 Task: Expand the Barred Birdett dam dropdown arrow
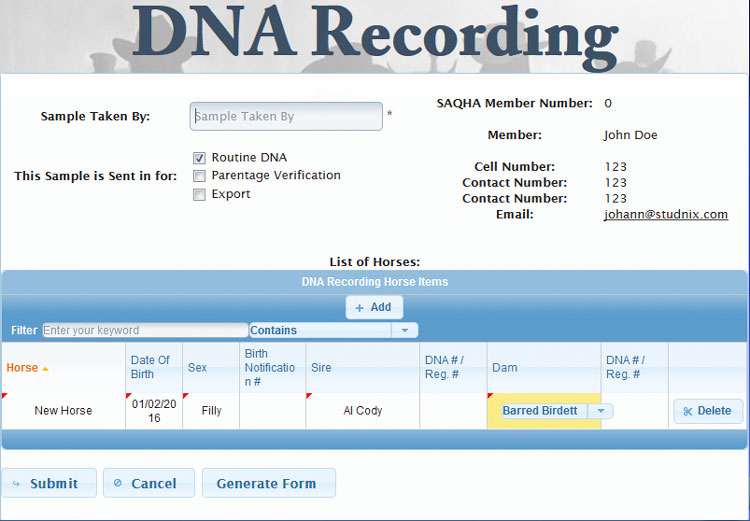point(601,411)
